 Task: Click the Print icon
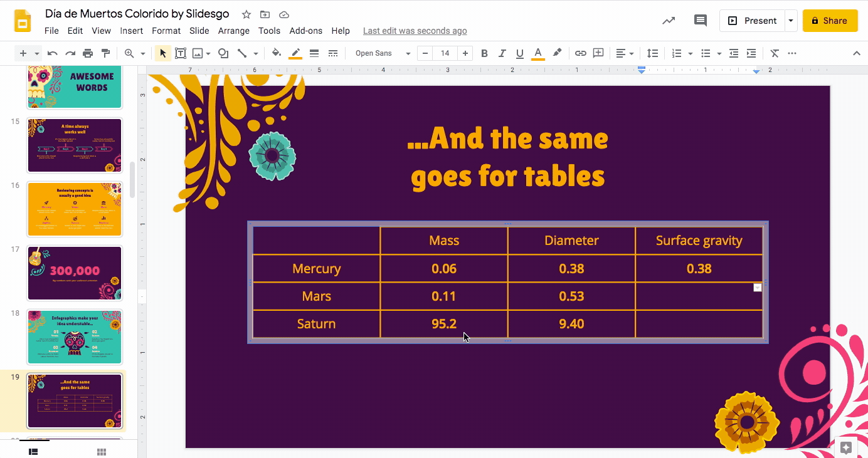point(88,53)
